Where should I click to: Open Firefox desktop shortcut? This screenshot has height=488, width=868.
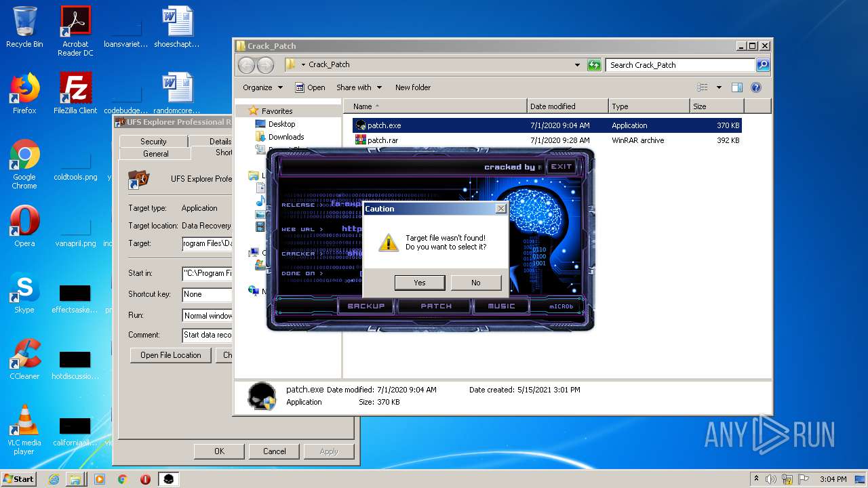pos(24,94)
